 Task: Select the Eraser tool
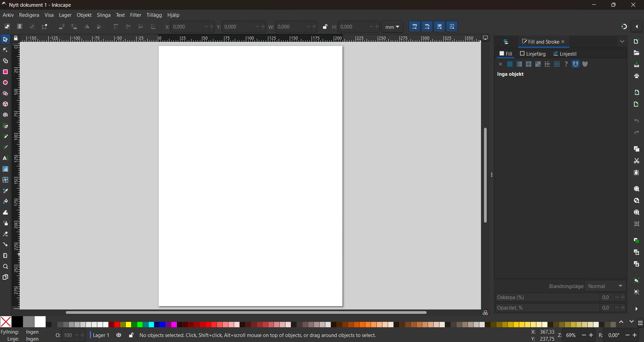pos(5,234)
